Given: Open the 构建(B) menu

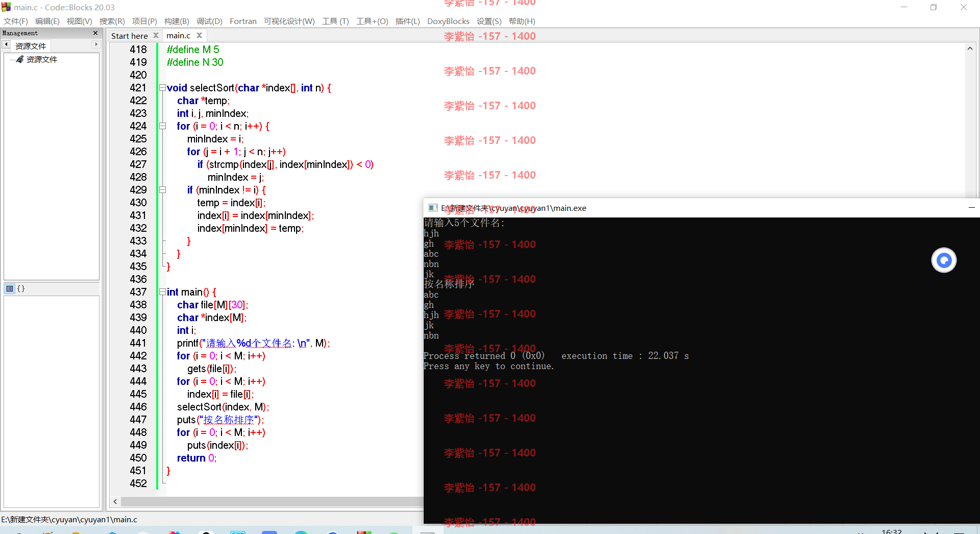Looking at the screenshot, I should (177, 21).
